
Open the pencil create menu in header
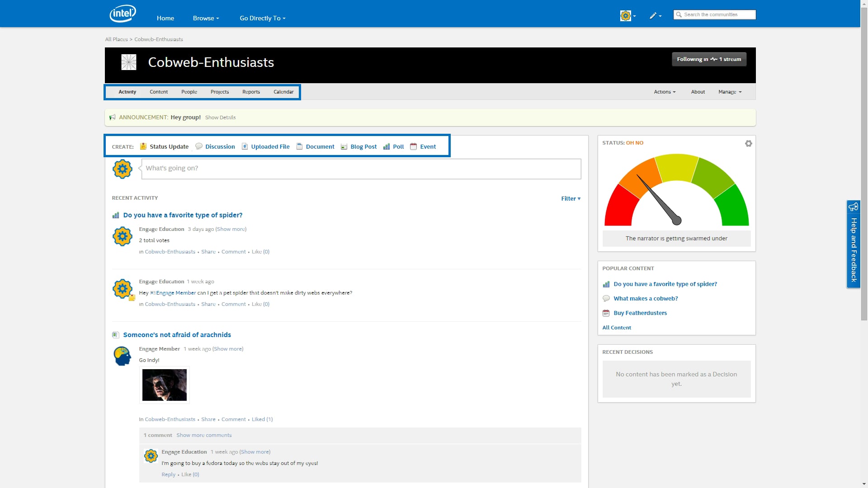pyautogui.click(x=655, y=16)
